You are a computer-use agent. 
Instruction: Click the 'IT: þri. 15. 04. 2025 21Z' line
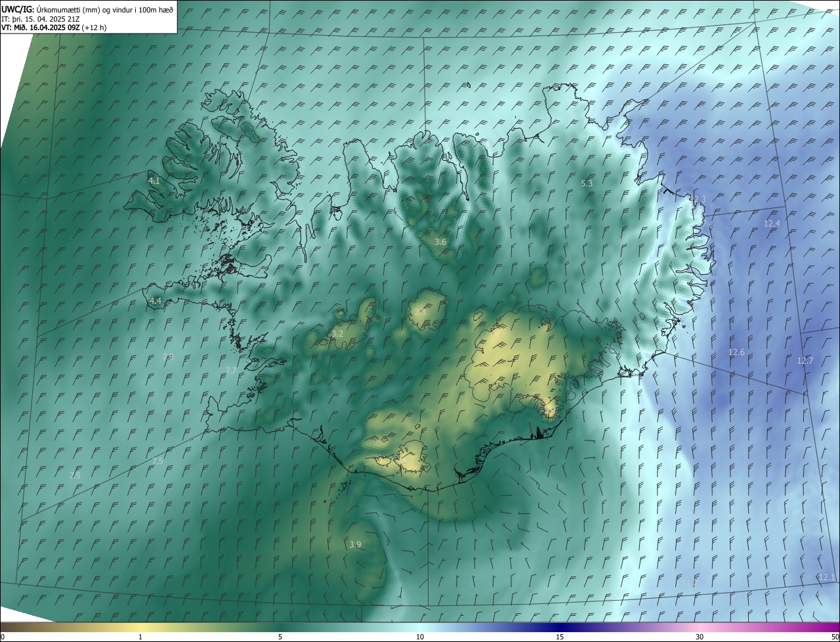pos(40,19)
